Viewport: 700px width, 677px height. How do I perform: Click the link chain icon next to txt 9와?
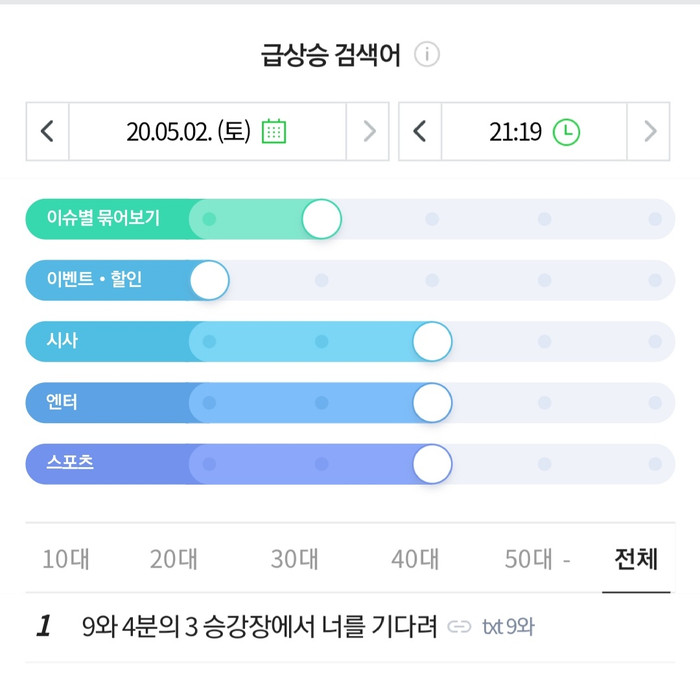pos(459,627)
